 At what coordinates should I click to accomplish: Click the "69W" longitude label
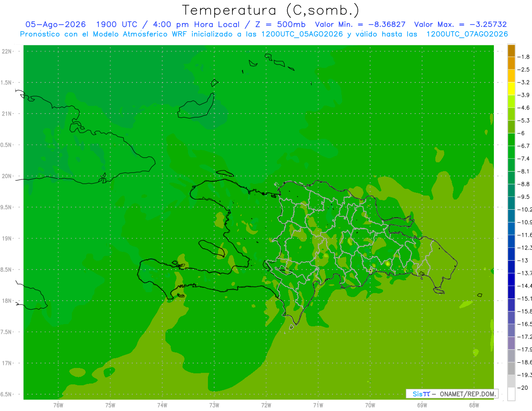click(422, 405)
